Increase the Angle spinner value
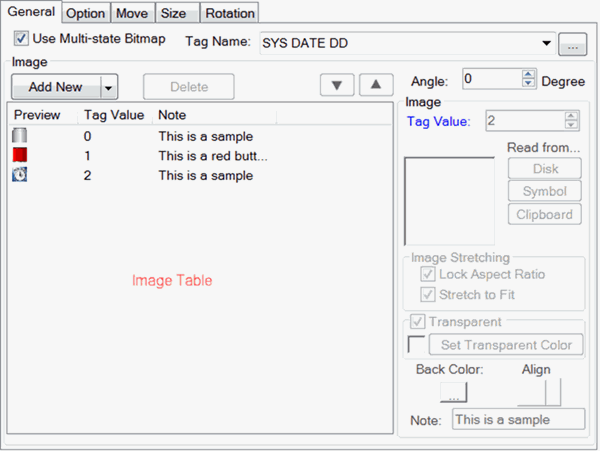 [x=529, y=74]
